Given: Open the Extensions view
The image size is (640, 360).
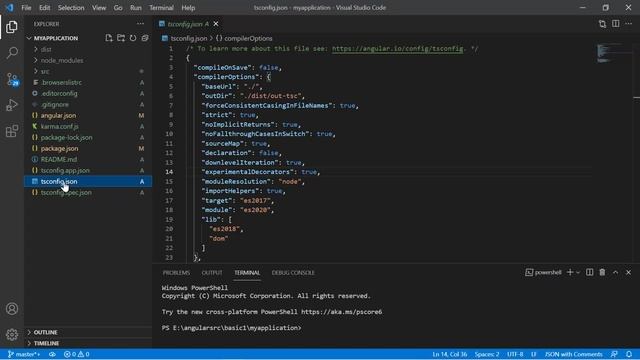Looking at the screenshot, I should pos(12,131).
